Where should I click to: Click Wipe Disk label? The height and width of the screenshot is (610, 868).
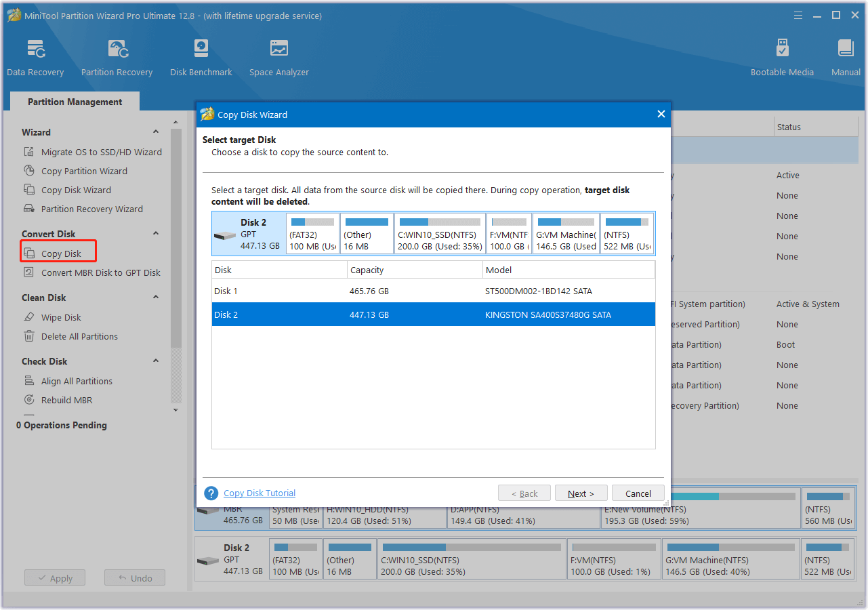point(61,317)
